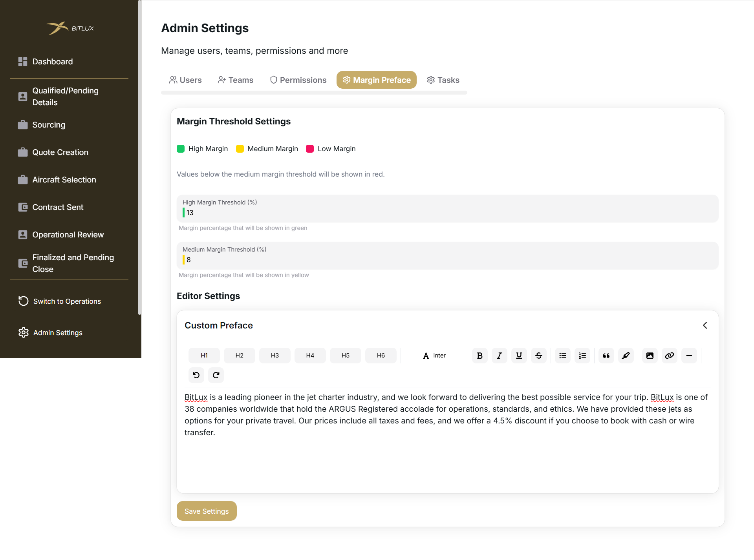Insert a horizontal rule line
754x560 pixels.
pos(689,356)
